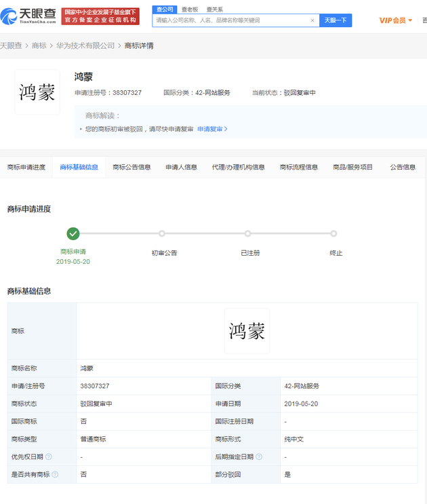Screen dimensions: 427x504
Task: Click the 2019-05-20 date under progress step
Action: pos(73,262)
